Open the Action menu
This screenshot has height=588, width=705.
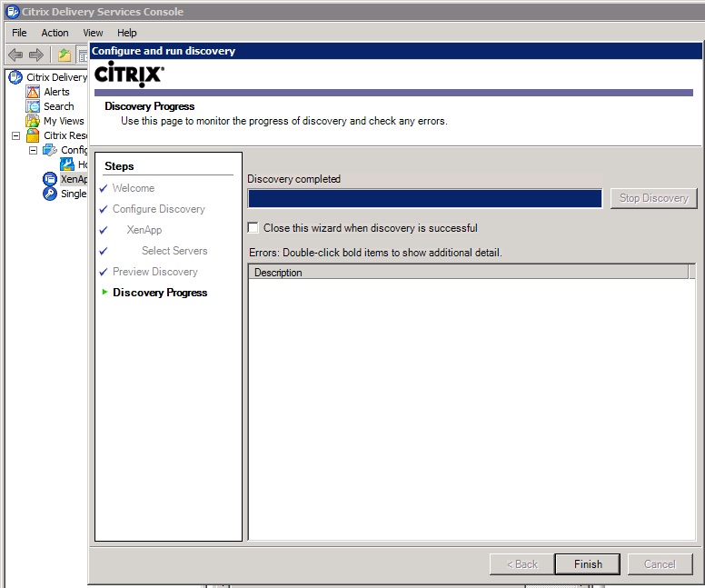point(55,33)
